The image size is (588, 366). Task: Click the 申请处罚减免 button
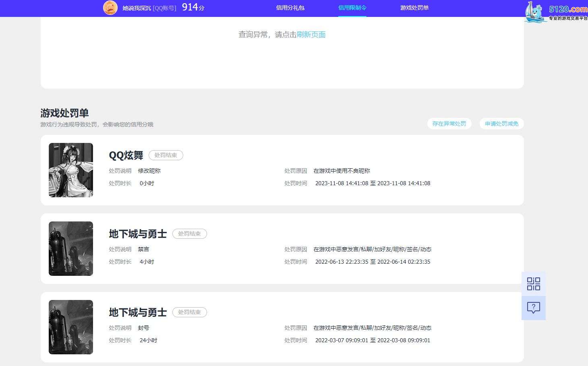(501, 124)
